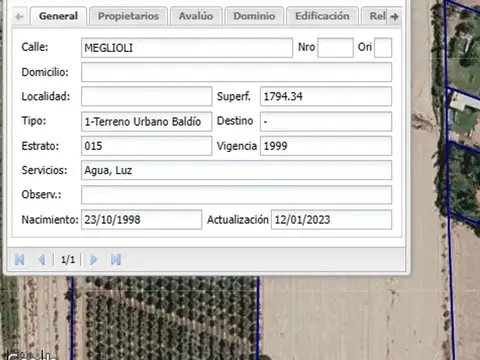Click the Destino field
This screenshot has height=360, width=480.
click(326, 121)
